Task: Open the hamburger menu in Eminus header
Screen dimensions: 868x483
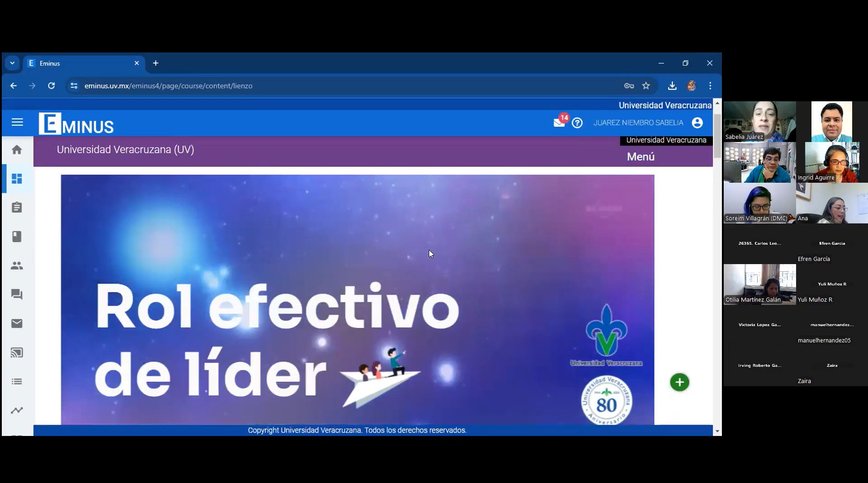Action: pos(17,123)
